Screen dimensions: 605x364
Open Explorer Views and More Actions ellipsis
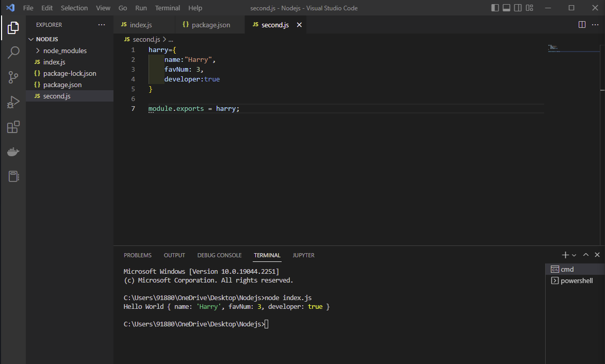point(102,25)
